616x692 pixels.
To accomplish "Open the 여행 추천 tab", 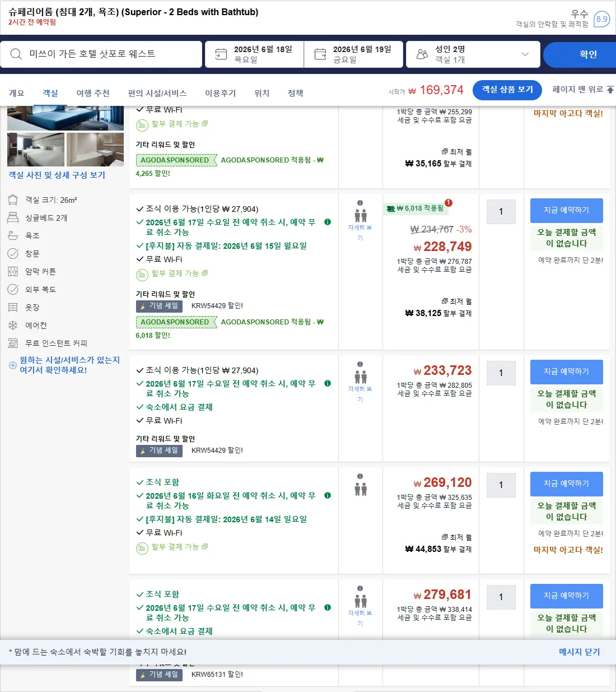I will point(93,93).
